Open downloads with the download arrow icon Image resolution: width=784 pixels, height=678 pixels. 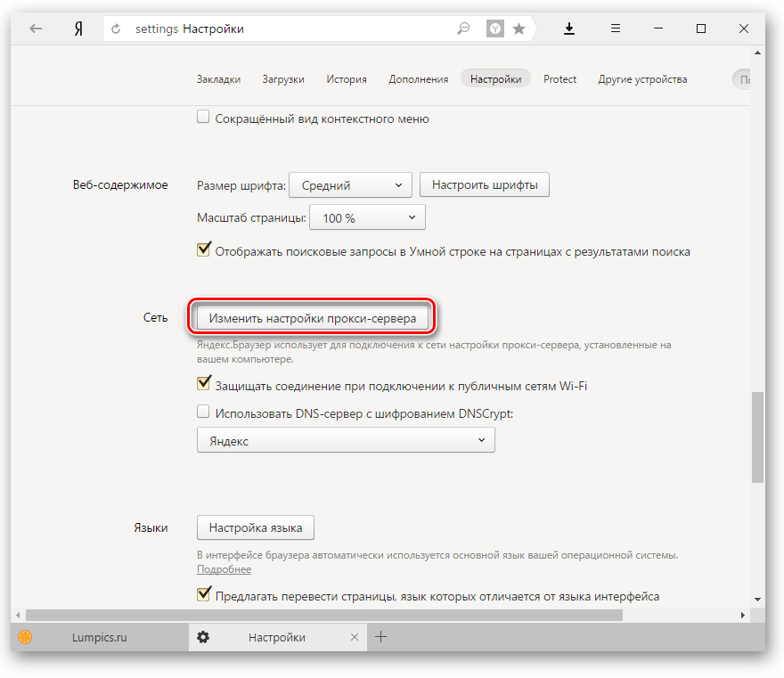[569, 29]
